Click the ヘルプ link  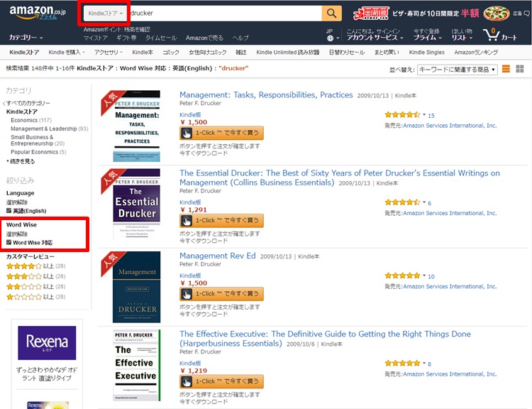click(240, 38)
